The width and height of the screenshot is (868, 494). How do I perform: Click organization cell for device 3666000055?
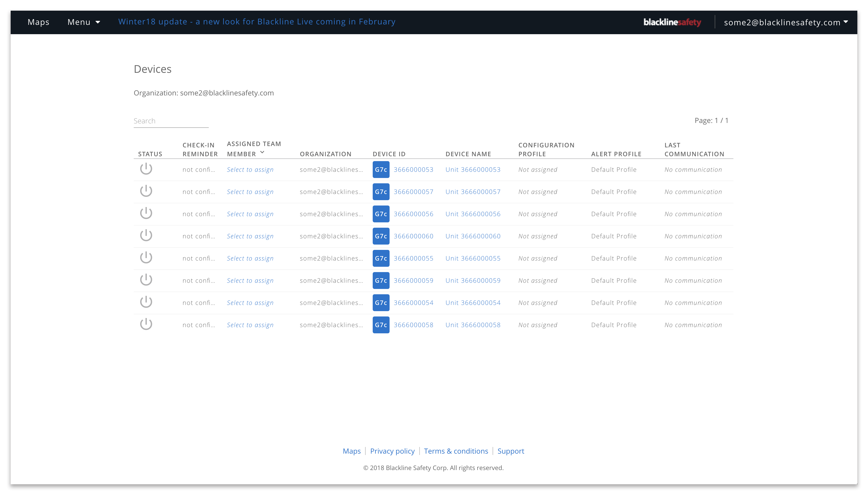(331, 259)
